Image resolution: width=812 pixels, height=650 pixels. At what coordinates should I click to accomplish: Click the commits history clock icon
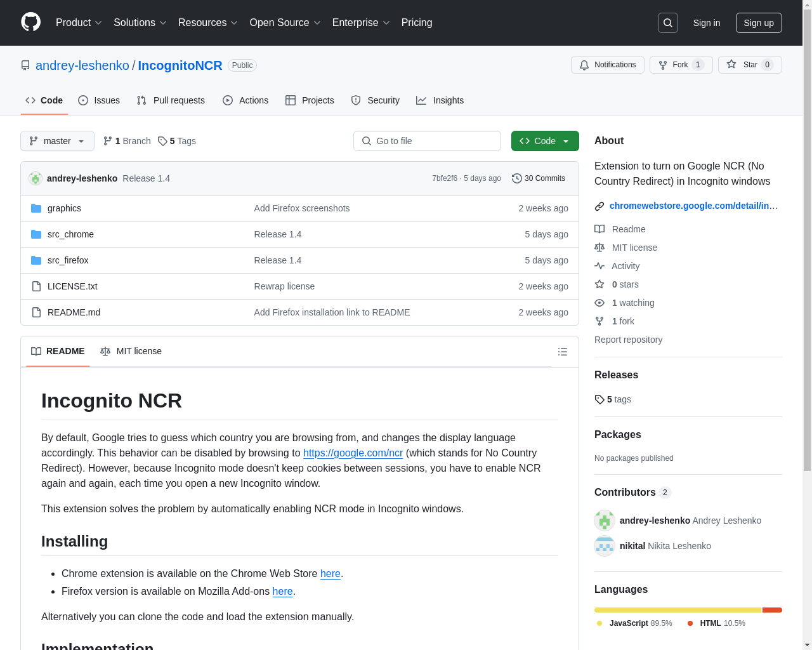click(x=517, y=178)
